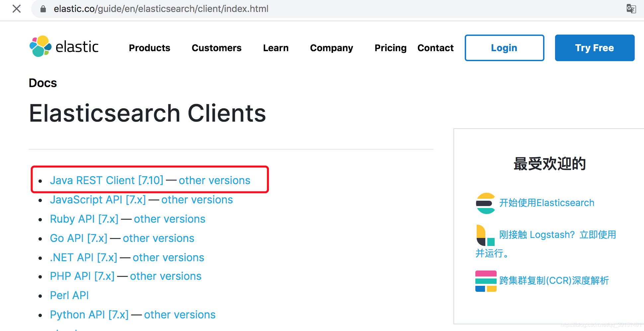Screen dimensions: 644x331
Task: Open the Products menu
Action: point(149,48)
